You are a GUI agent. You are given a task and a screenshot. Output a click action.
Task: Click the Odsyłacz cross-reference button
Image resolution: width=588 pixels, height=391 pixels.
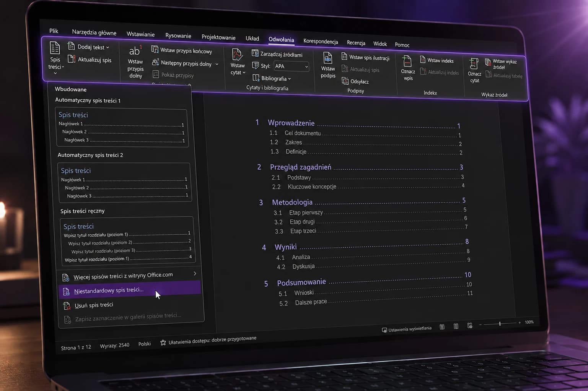[x=355, y=81]
